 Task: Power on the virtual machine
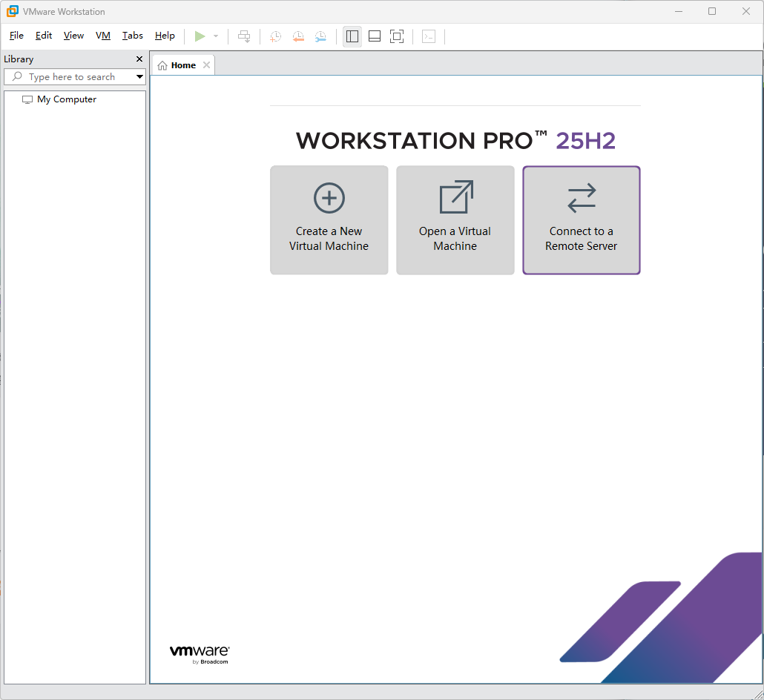point(200,36)
